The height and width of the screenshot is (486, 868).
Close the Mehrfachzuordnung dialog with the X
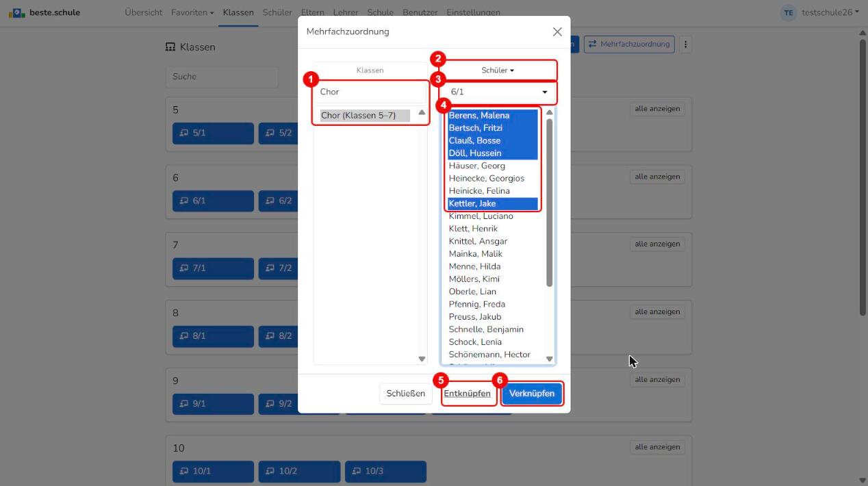point(557,32)
